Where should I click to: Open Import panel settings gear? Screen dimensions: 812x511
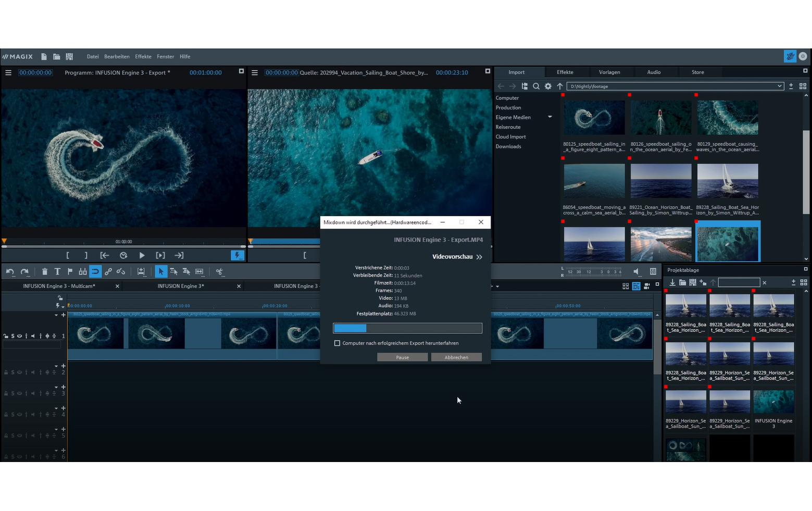pyautogui.click(x=548, y=86)
